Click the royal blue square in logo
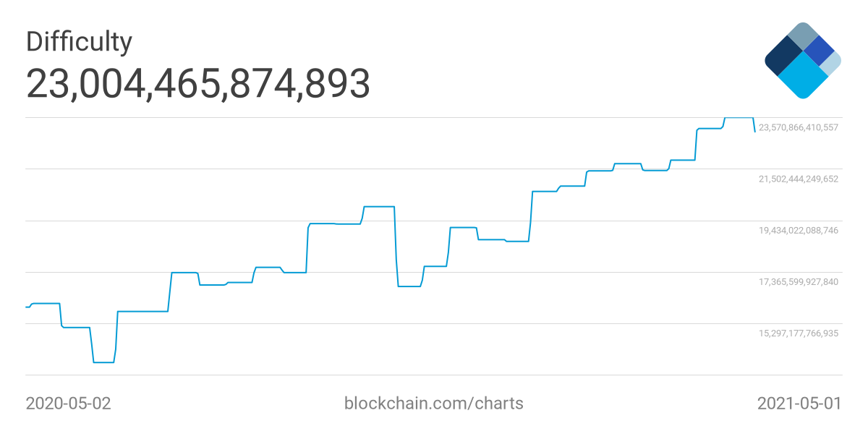 click(818, 50)
